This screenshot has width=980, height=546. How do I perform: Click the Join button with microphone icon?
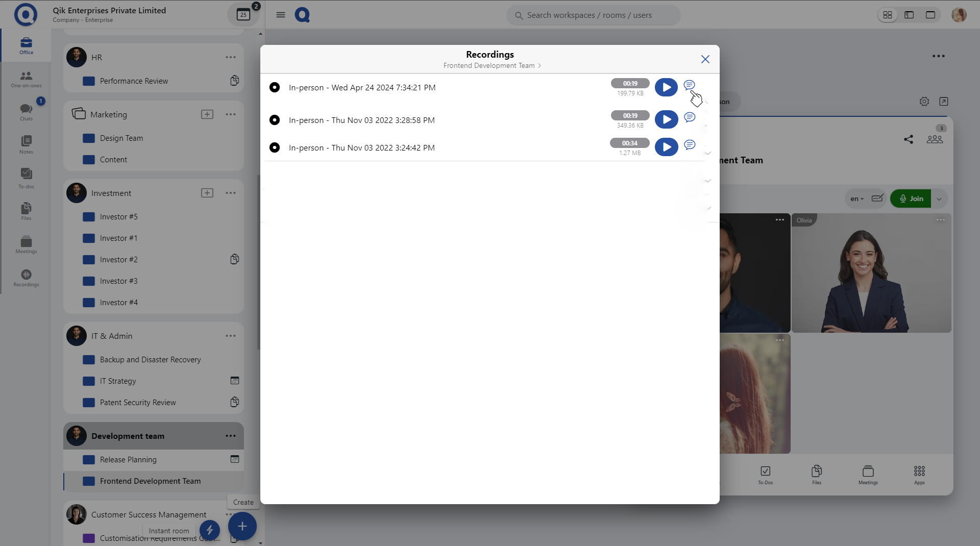coord(911,198)
